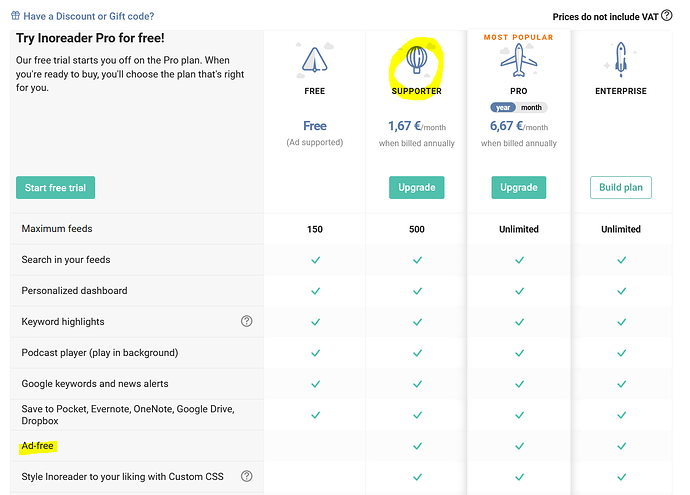The width and height of the screenshot is (690, 495).
Task: Click the Supporter hot air balloon icon
Action: [x=416, y=60]
